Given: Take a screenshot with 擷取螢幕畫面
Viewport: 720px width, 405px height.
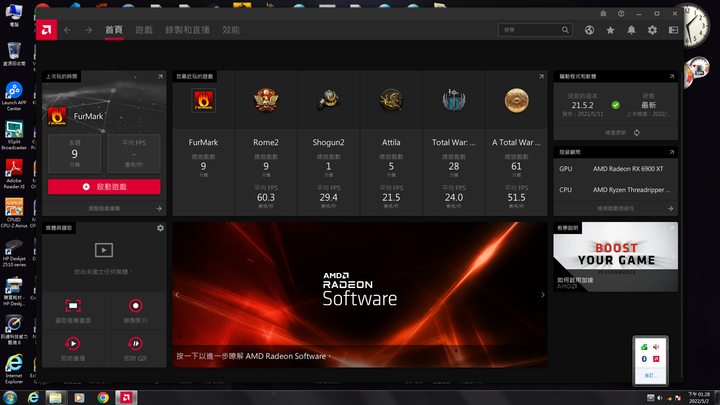Looking at the screenshot, I should (73, 311).
